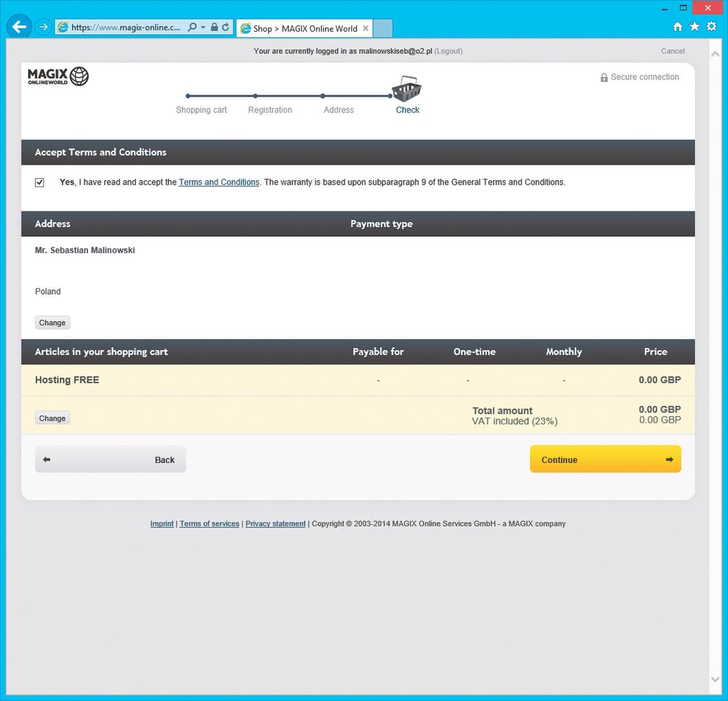
Task: Click the VAT included (23%) label
Action: pyautogui.click(x=514, y=421)
